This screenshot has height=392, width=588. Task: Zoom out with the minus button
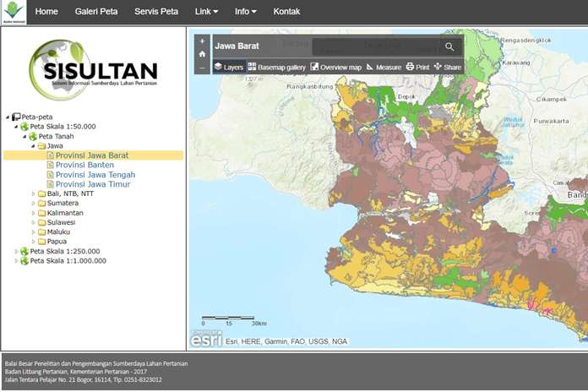pos(202,68)
